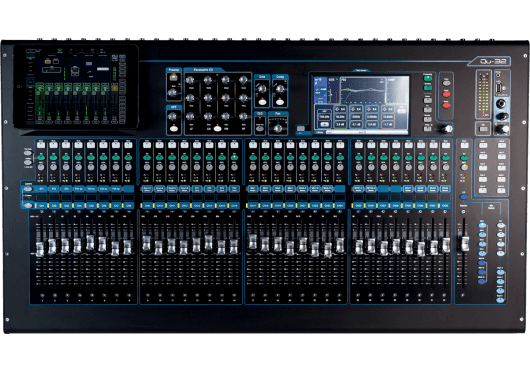530x371 pixels.
Task: Mute channel 32 using its Mute key
Action: tap(446, 145)
